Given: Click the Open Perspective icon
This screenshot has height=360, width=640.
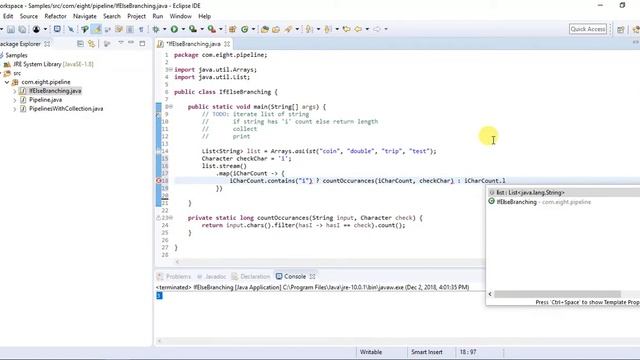Looking at the screenshot, I should click(621, 29).
